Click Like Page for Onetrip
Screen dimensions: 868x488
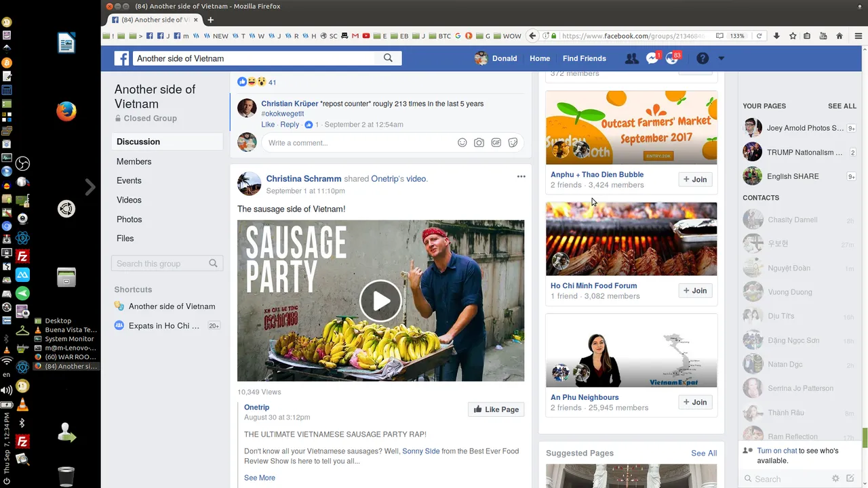(x=496, y=409)
